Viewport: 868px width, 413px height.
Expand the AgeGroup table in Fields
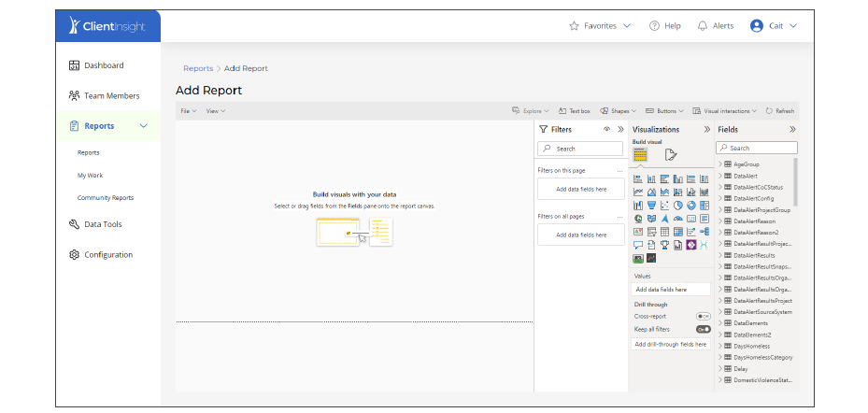720,164
